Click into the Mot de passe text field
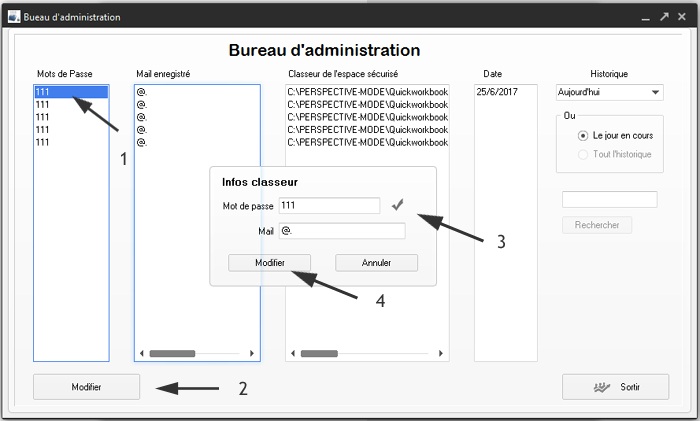 coord(329,205)
